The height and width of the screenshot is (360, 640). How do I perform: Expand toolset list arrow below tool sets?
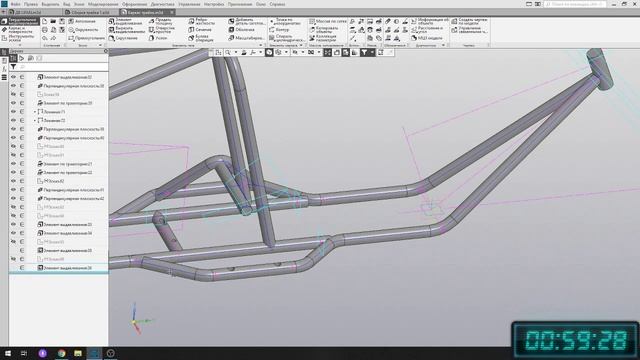[20, 45]
